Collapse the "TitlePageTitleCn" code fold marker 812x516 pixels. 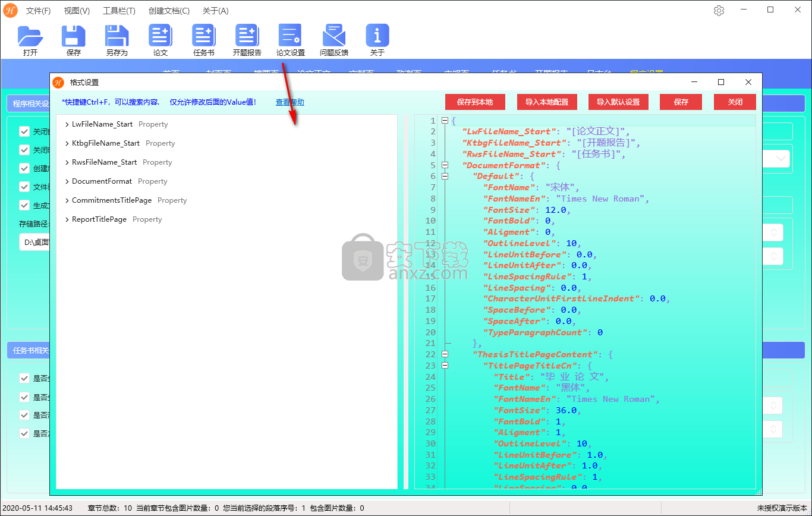445,366
